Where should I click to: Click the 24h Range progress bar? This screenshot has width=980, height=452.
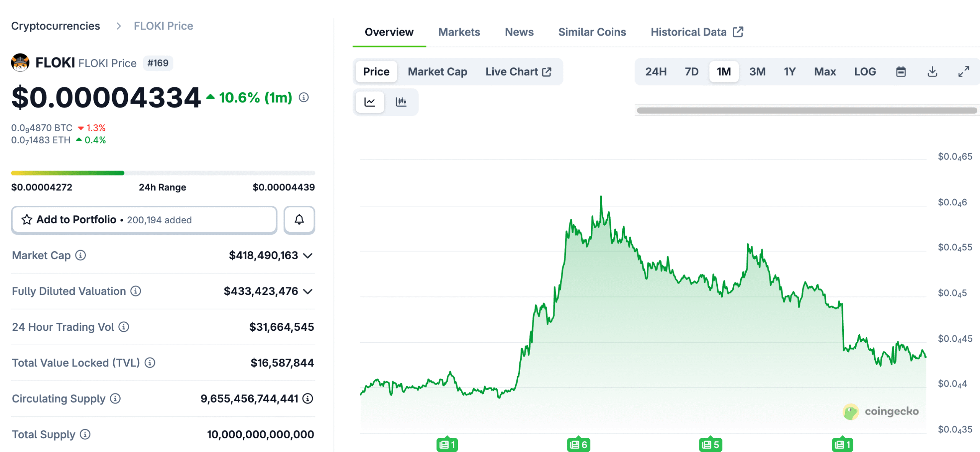(x=163, y=173)
